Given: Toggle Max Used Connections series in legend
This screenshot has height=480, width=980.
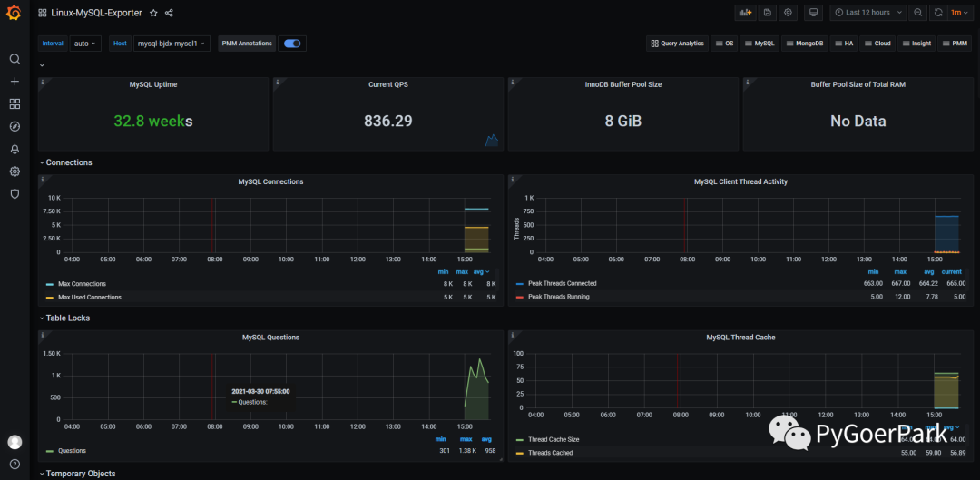Looking at the screenshot, I should [89, 297].
